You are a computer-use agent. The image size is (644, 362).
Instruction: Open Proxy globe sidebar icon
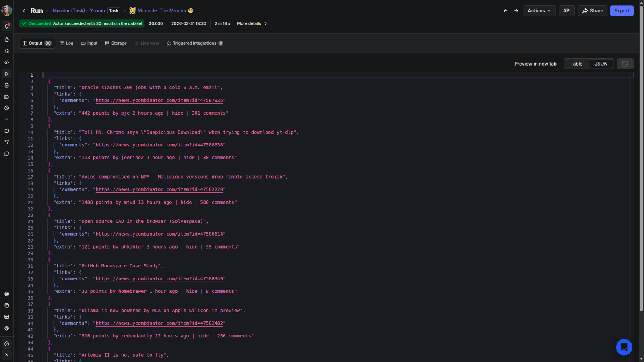(7, 294)
